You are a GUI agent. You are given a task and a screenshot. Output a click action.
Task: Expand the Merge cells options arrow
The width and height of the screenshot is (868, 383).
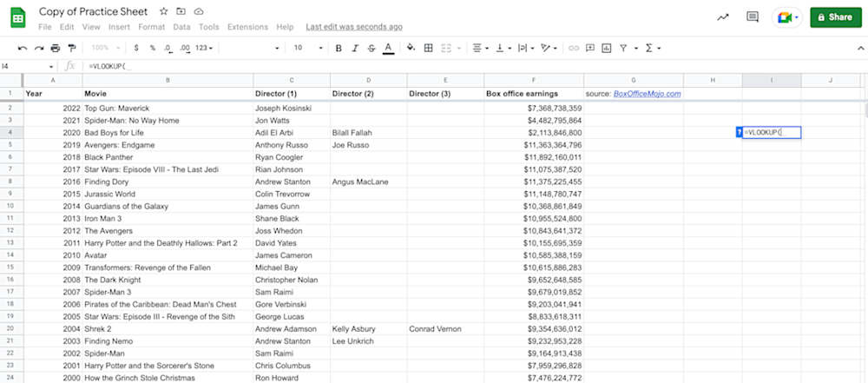click(459, 49)
